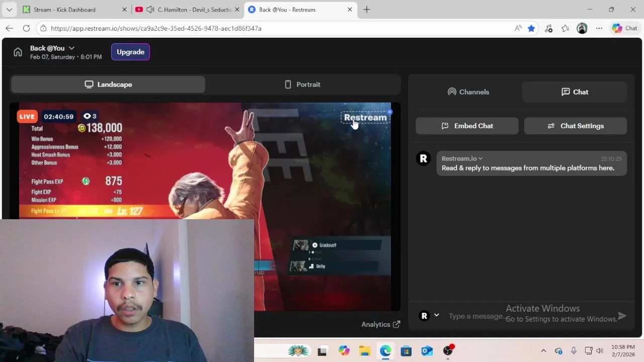Open File Explorer from taskbar

tap(365, 351)
